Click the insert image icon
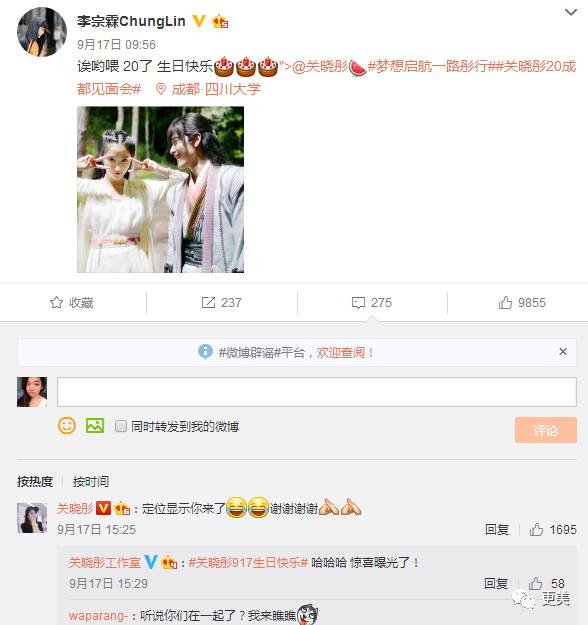Screen dimensions: 588x625 [x=95, y=426]
